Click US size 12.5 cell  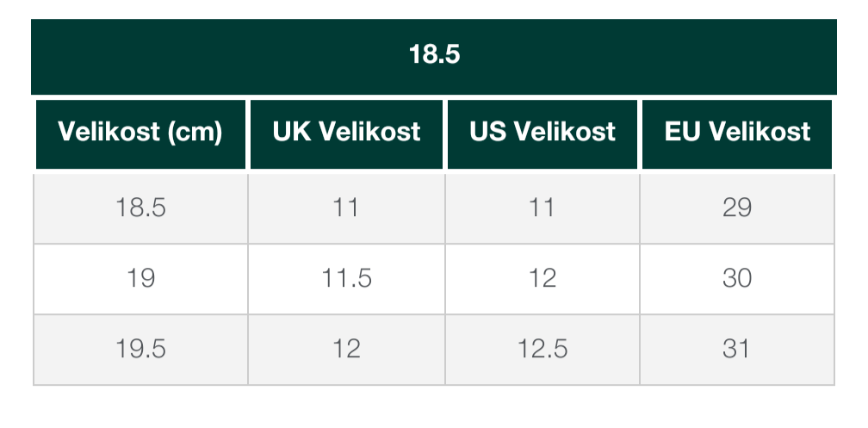point(542,349)
